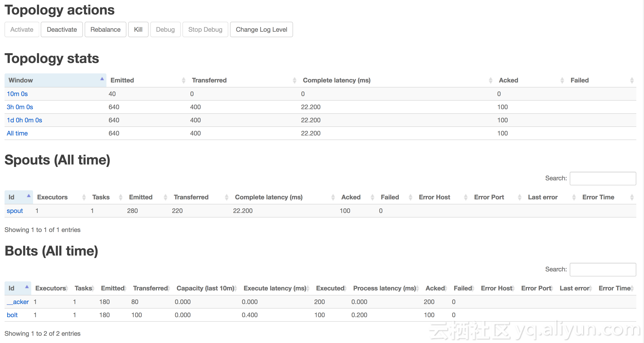Viewport: 644px width, 343px height.
Task: Focus the Bolts search field
Action: (x=603, y=269)
